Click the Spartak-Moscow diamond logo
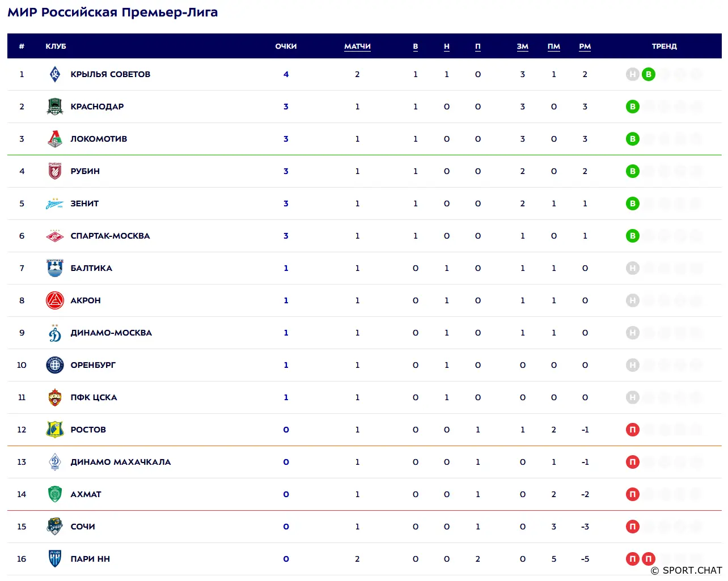 pos(55,236)
